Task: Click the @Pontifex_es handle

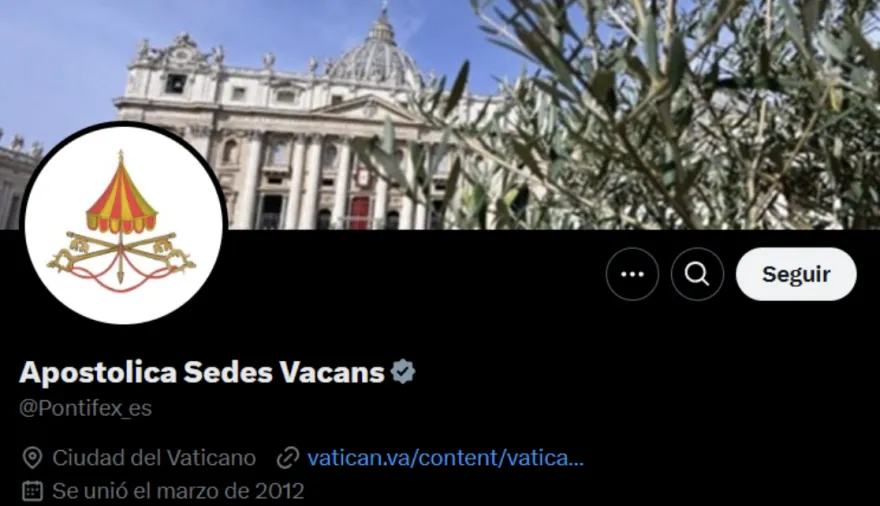Action: click(x=85, y=408)
